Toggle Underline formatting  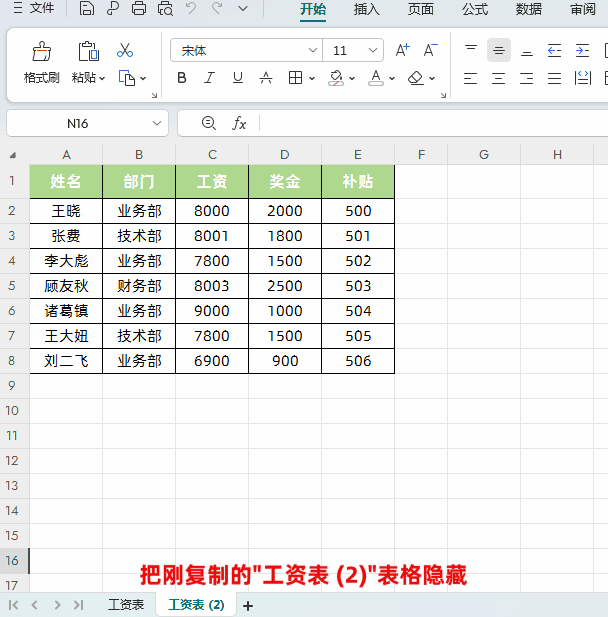click(x=238, y=78)
